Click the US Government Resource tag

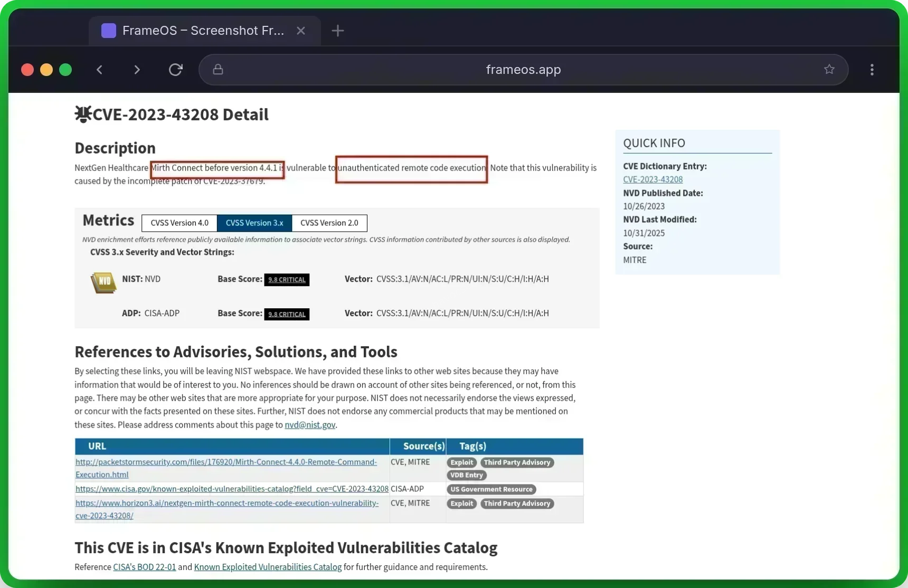[x=491, y=489]
